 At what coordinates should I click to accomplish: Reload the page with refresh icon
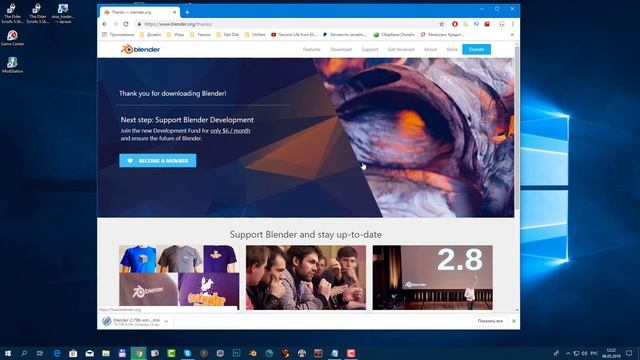(x=126, y=24)
